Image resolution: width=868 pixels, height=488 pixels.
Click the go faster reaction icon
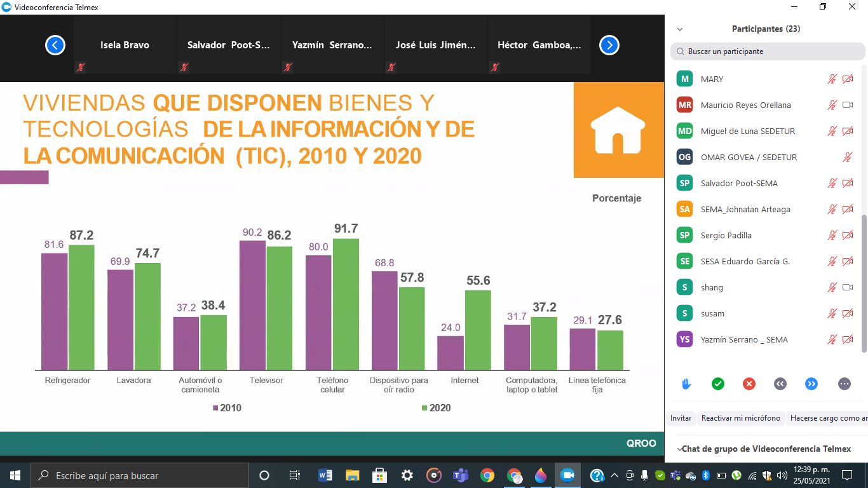[811, 384]
